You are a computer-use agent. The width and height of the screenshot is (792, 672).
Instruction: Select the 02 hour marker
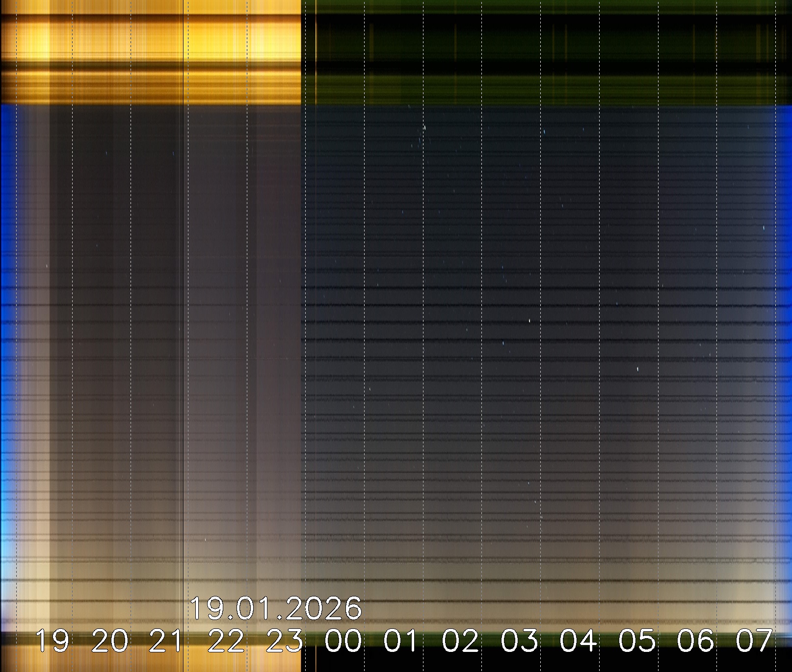(460, 641)
